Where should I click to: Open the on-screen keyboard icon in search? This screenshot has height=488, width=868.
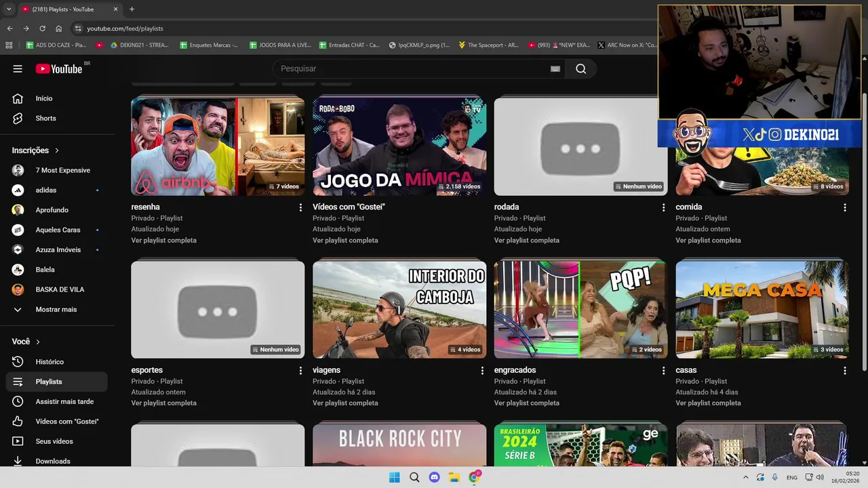[x=555, y=68]
